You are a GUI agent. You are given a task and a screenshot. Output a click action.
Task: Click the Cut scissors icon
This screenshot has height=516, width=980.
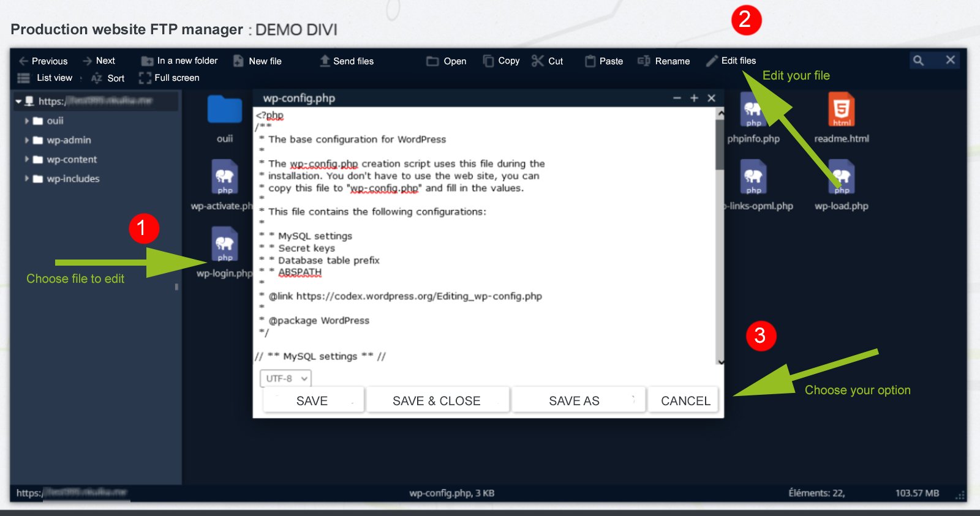(x=538, y=61)
